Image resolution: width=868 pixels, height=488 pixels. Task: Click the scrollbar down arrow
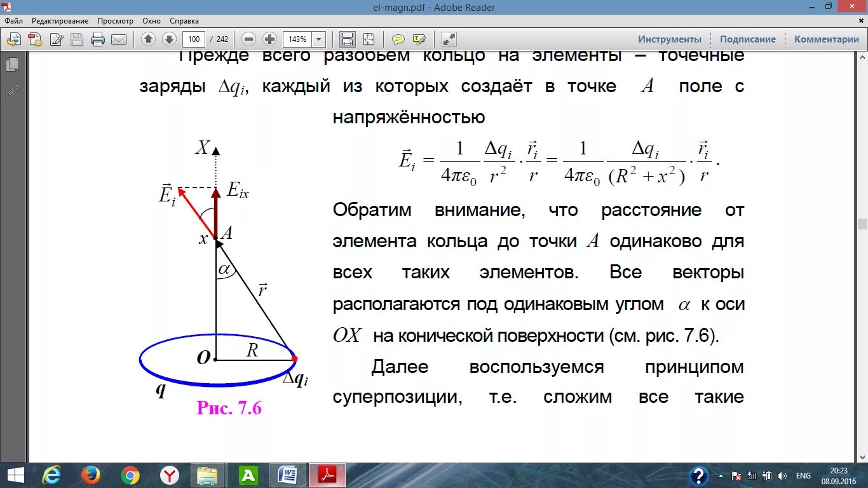(x=862, y=456)
